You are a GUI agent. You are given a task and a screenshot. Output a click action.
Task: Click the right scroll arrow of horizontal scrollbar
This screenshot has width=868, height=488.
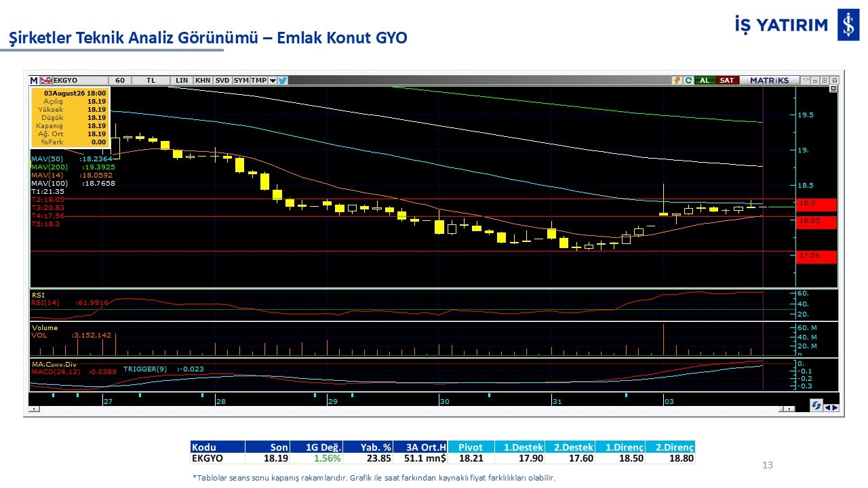coord(789,409)
